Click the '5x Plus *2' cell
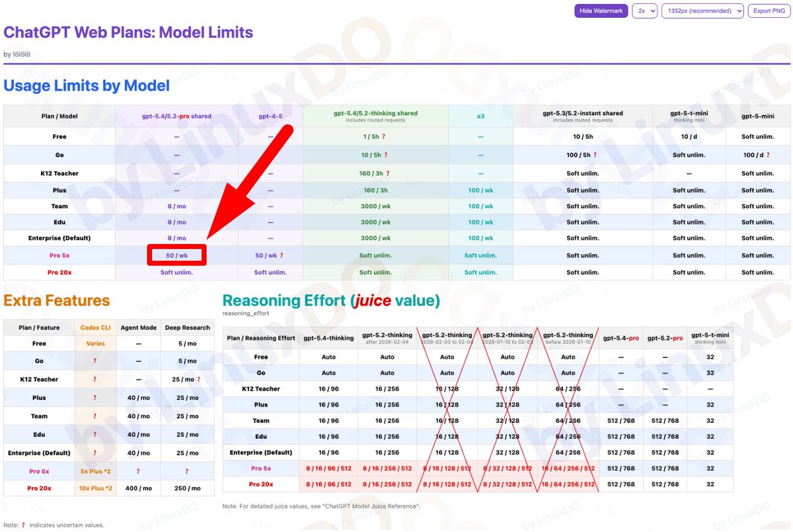 [95, 471]
